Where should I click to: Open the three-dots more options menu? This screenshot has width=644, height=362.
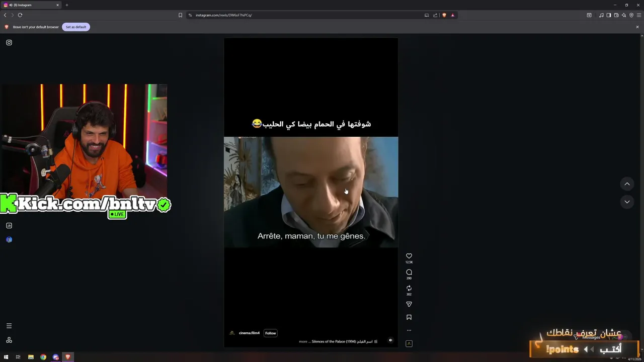[x=409, y=330]
